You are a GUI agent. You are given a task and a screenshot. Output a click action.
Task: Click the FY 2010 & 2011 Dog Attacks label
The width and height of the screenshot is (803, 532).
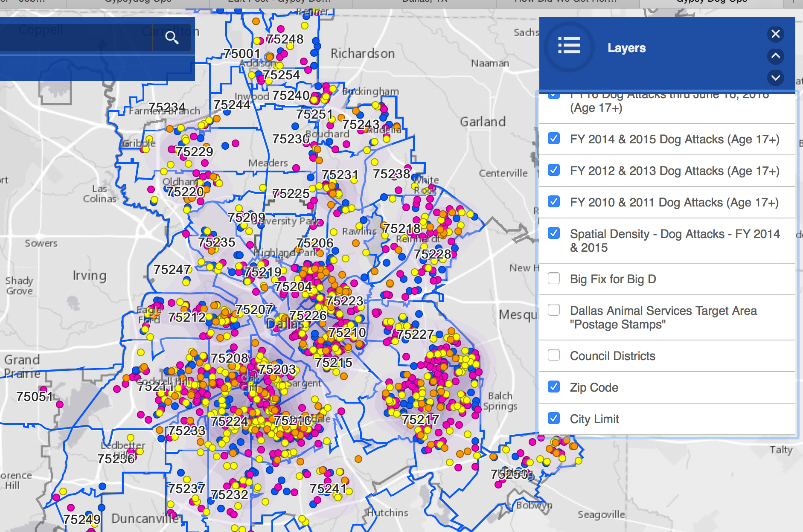tap(674, 203)
